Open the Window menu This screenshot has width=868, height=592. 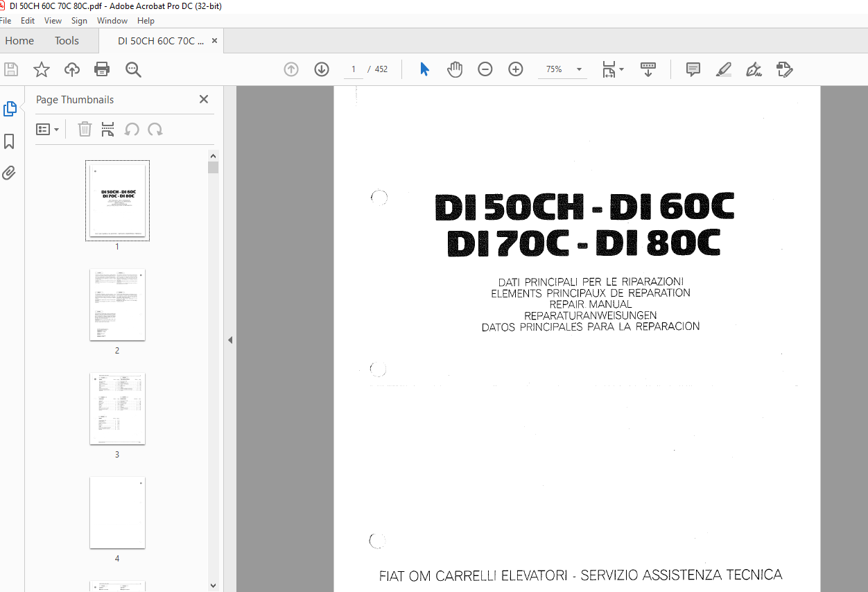pyautogui.click(x=112, y=21)
